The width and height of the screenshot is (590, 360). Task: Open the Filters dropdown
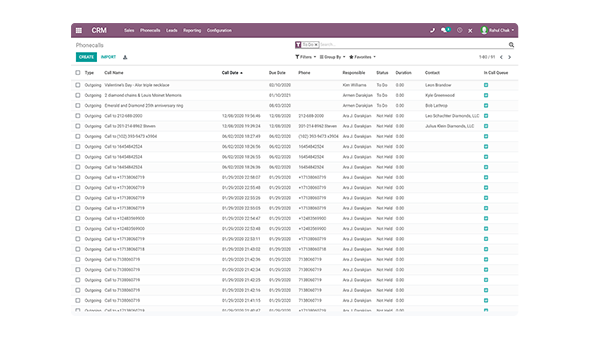306,57
